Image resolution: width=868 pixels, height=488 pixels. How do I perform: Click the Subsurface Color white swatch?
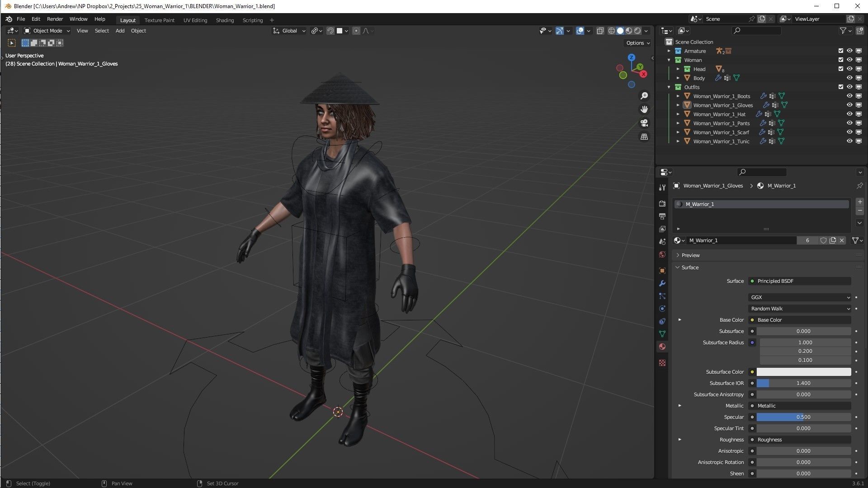click(803, 372)
